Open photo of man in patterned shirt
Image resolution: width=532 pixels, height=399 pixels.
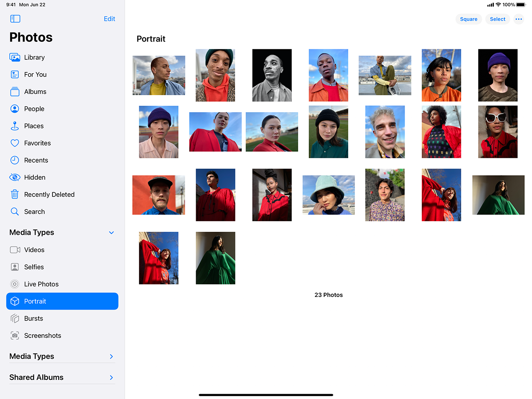(385, 195)
